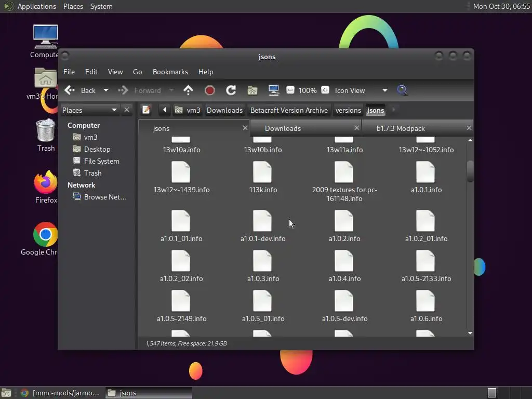Switch to mmc-mods Chrome window in taskbar
532x399 pixels.
pyautogui.click(x=60, y=393)
